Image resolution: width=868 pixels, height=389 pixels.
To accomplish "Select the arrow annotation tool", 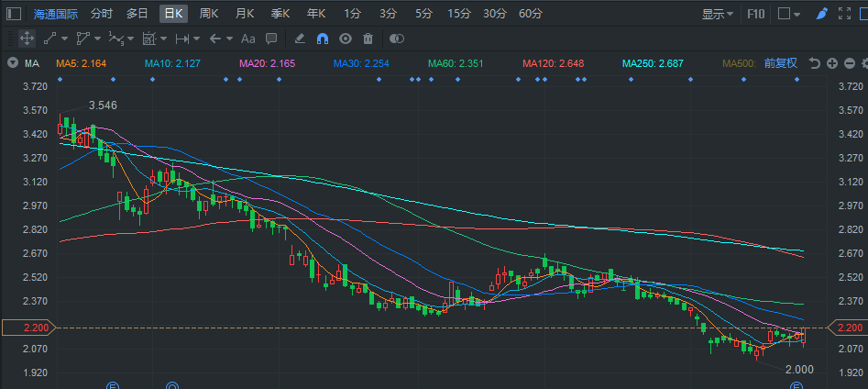I will pyautogui.click(x=215, y=39).
